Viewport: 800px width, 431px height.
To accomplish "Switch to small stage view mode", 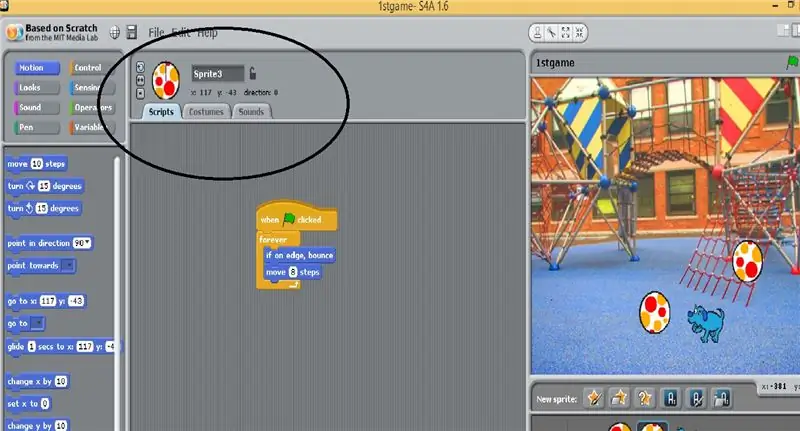I will [783, 31].
